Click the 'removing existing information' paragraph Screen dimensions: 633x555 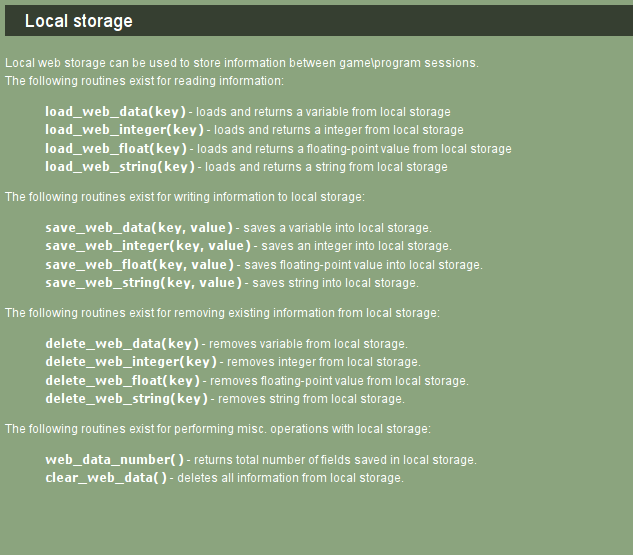tap(222, 313)
